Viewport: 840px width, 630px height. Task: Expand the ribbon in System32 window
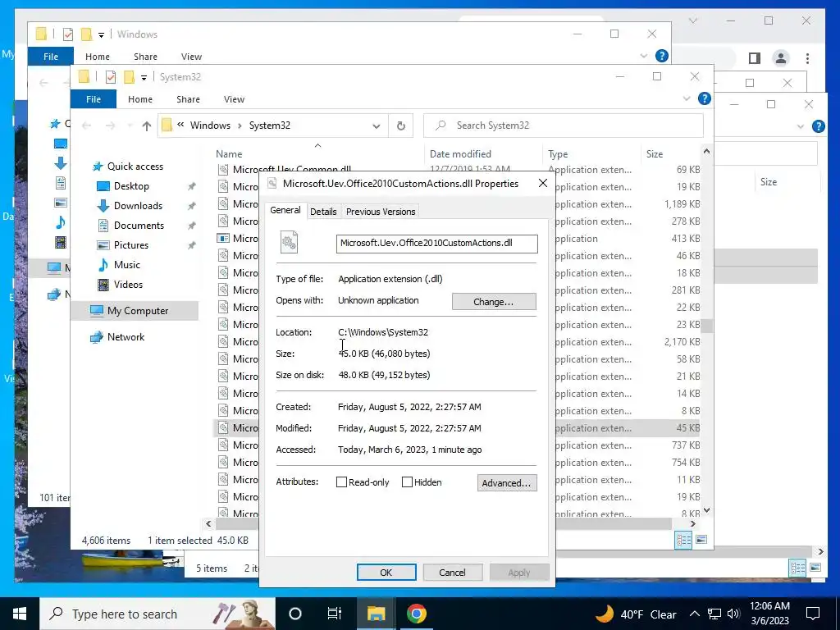(687, 98)
